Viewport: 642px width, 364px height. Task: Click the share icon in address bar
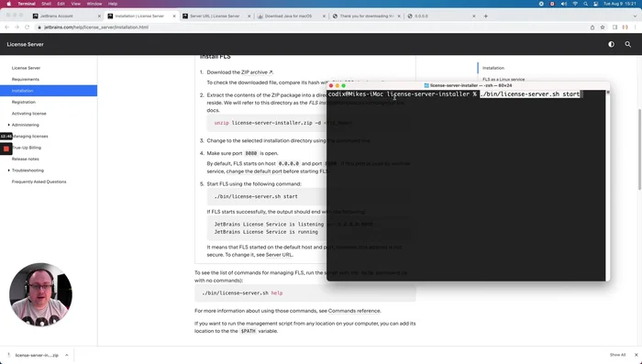(592, 28)
